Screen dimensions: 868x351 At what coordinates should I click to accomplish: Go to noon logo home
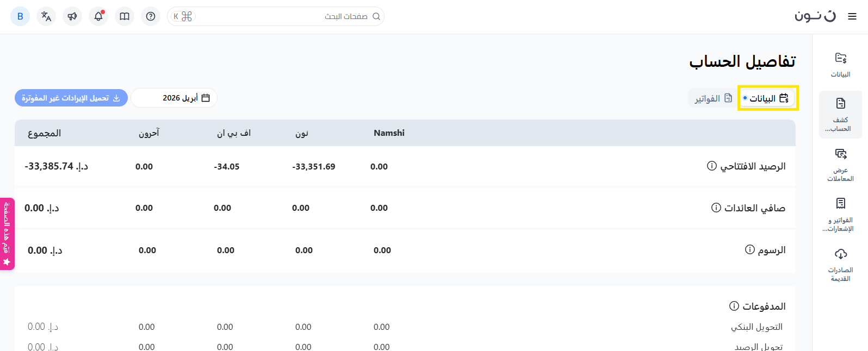(815, 16)
